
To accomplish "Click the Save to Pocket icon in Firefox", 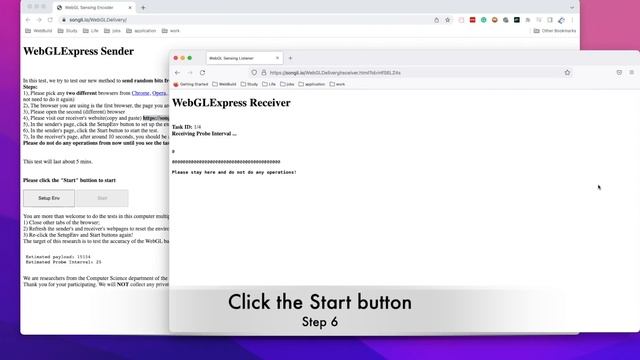I will pyautogui.click(x=619, y=72).
